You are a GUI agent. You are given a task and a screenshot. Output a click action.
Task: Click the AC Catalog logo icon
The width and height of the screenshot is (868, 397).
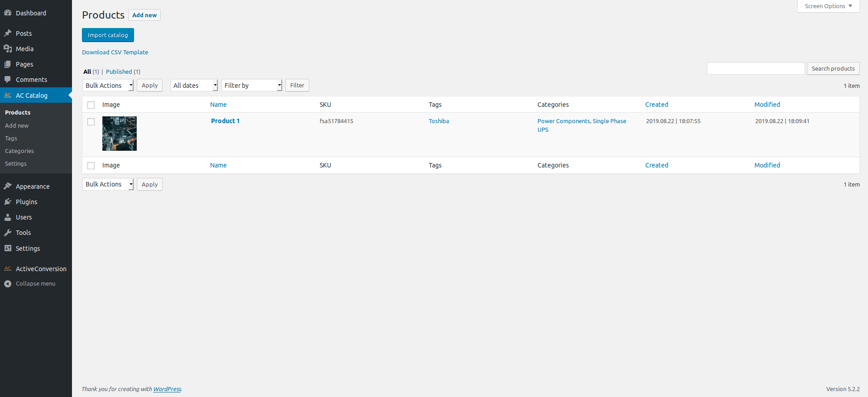8,95
